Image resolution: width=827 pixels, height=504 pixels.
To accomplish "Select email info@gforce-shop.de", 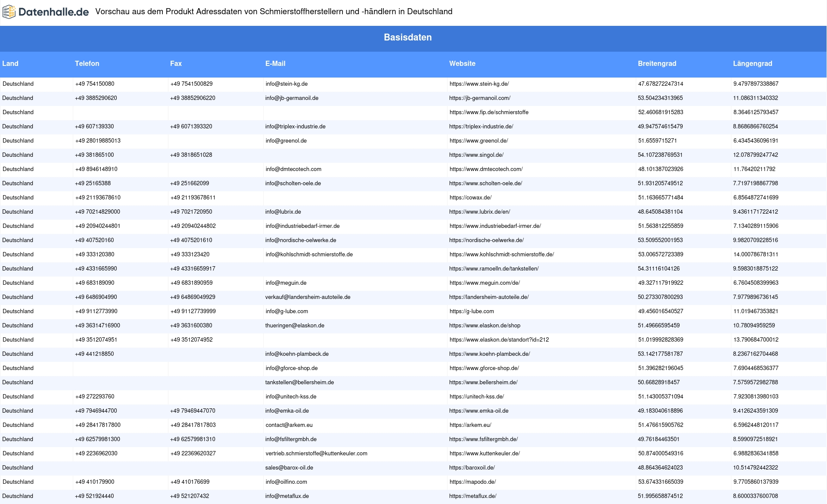I will (x=292, y=368).
